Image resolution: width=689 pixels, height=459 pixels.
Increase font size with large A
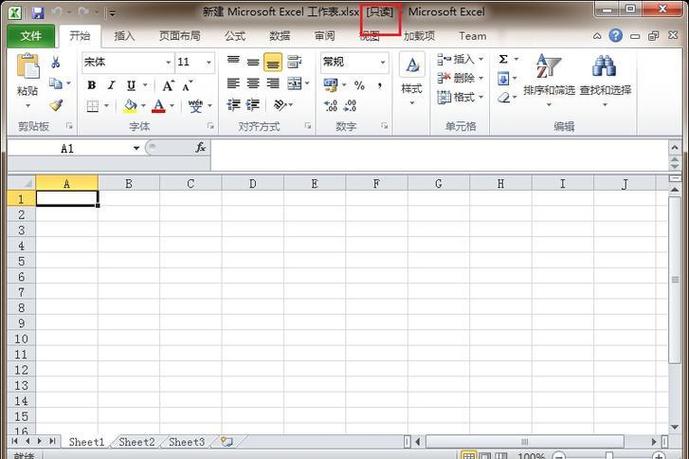tap(168, 86)
